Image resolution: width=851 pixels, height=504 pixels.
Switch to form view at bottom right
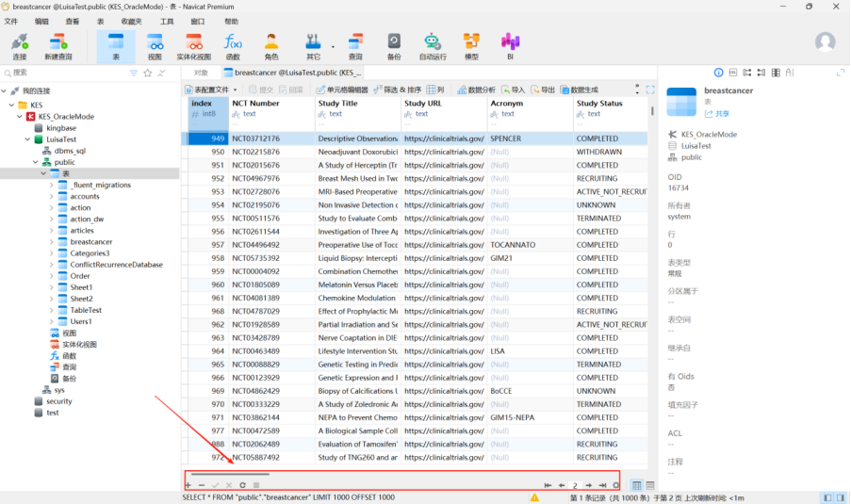[x=650, y=485]
